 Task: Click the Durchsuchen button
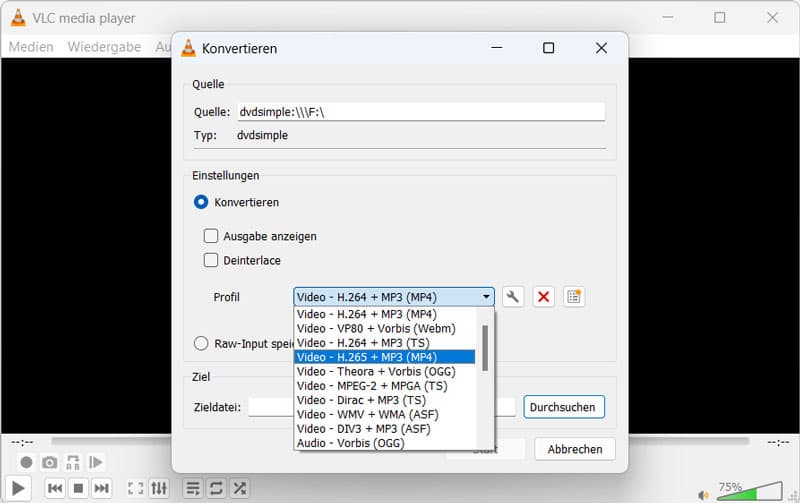[564, 407]
